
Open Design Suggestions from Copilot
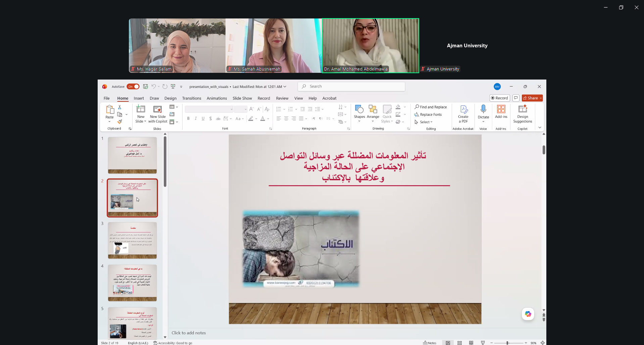(522, 113)
